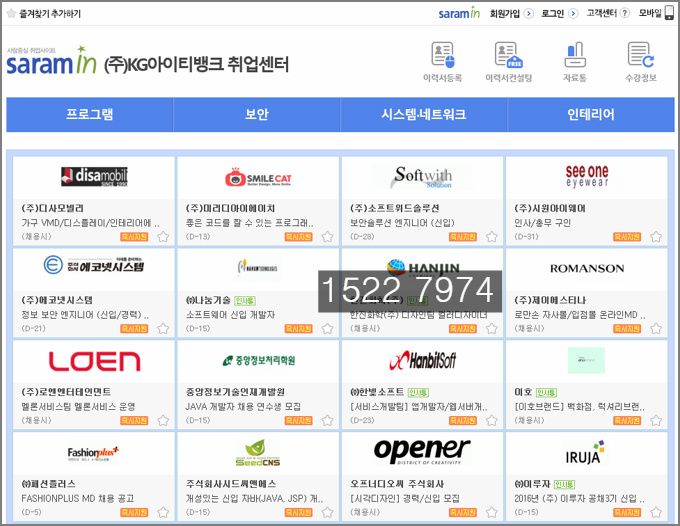Open the 고객센터 link
Viewport: 680px width, 526px height.
tap(602, 13)
